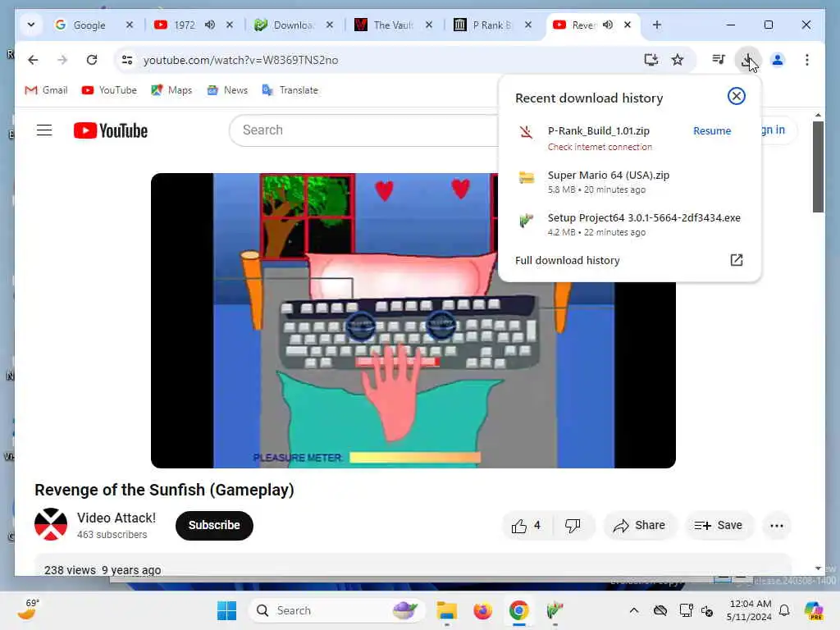Open the Video Attack! channel name link
The image size is (840, 630).
click(116, 518)
